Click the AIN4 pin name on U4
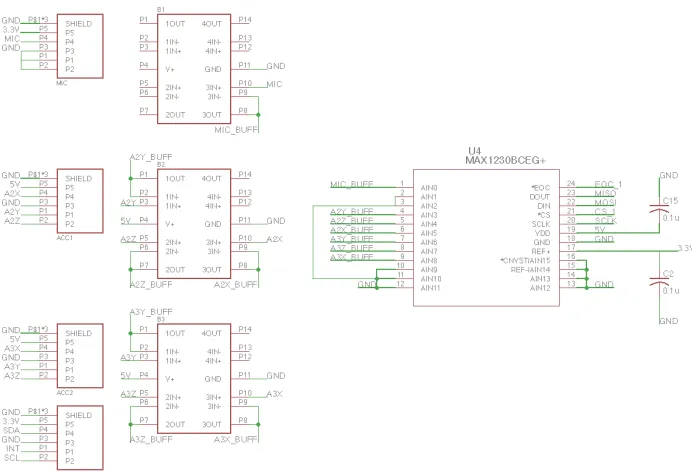 (429, 224)
